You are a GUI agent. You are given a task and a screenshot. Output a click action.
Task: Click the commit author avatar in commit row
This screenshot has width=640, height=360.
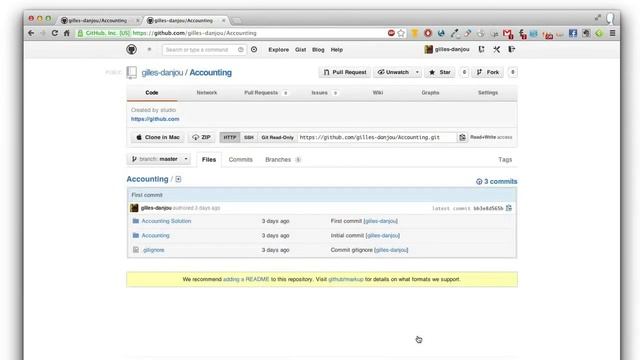coord(134,208)
